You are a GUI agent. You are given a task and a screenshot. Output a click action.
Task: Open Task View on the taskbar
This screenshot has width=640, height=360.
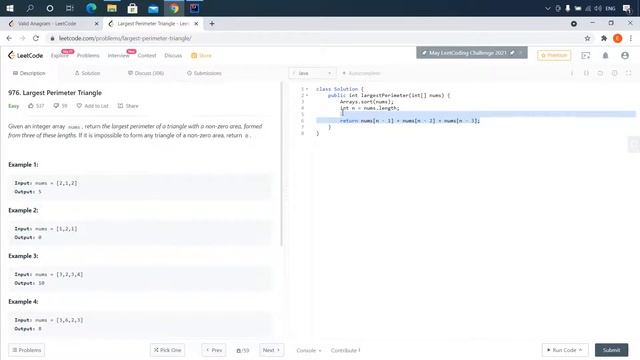70,8
